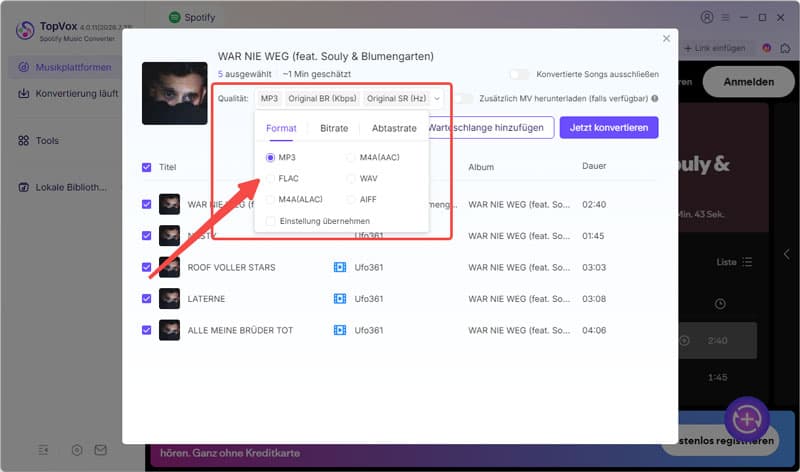Switch to the Abtastrate tab
The width and height of the screenshot is (800, 472).
pos(394,128)
